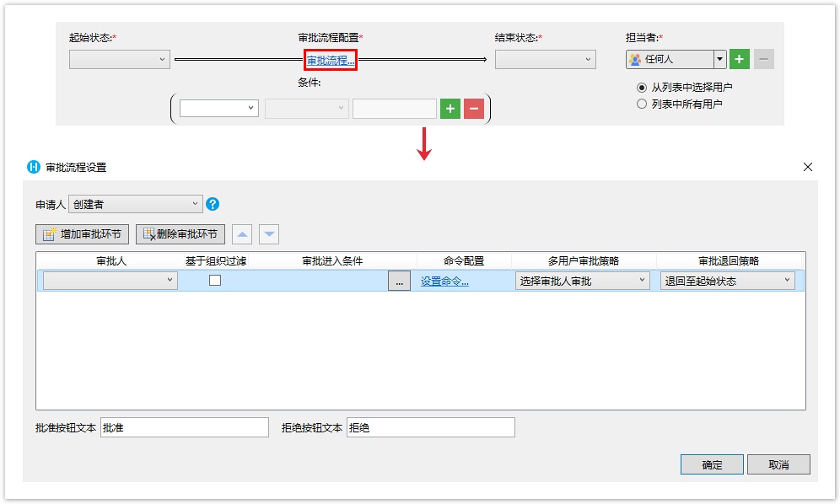The image size is (840, 504).
Task: Click gray minus button beside 担当者
Action: coord(764,59)
